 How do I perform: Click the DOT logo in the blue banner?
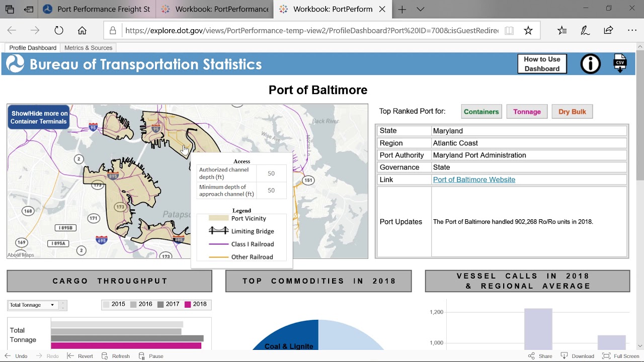[x=15, y=64]
